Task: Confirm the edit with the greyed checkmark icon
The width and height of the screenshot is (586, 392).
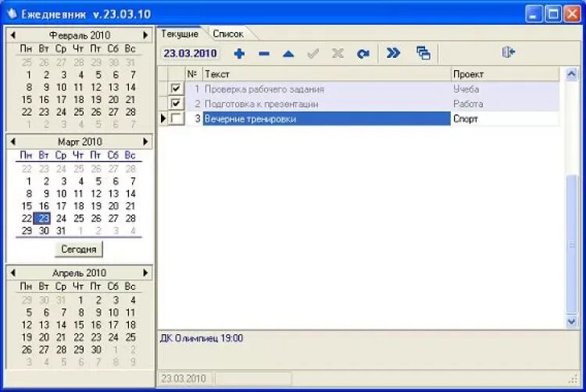Action: (x=313, y=54)
